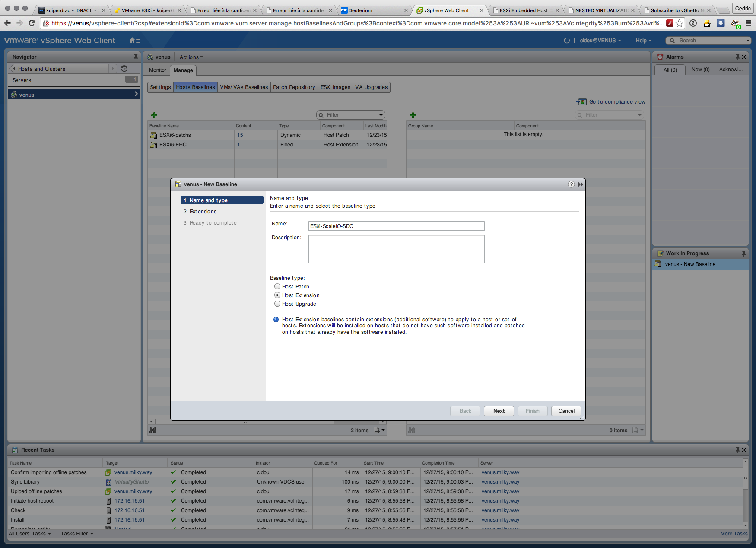
Task: Minimize dialog with the double-arrow icon
Action: pos(580,184)
